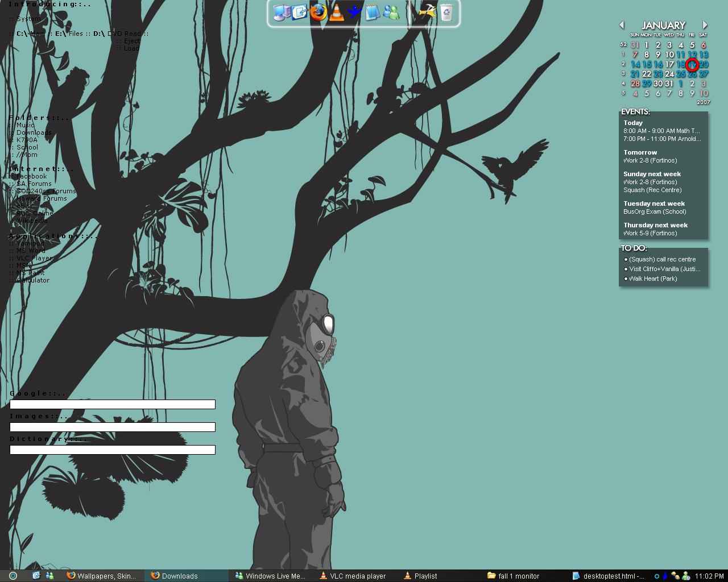Click quick launch Messenger icon

coord(49,576)
